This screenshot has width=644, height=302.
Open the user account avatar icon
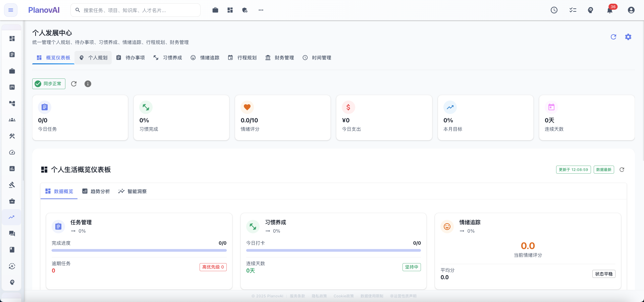point(631,10)
